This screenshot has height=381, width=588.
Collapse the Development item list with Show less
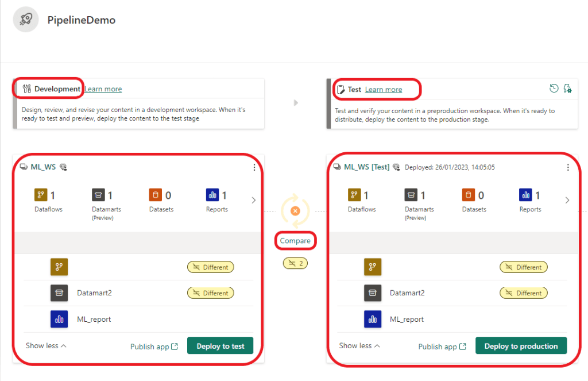click(46, 346)
